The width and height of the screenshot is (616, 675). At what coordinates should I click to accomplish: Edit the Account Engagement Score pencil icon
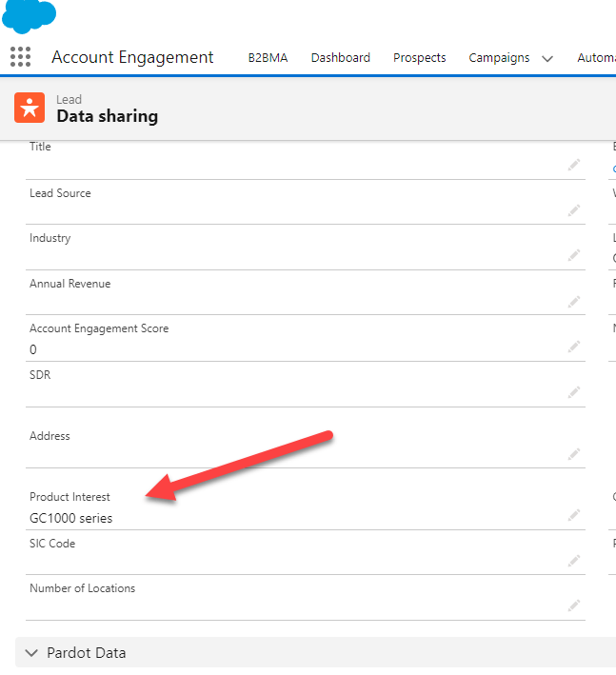point(574,347)
